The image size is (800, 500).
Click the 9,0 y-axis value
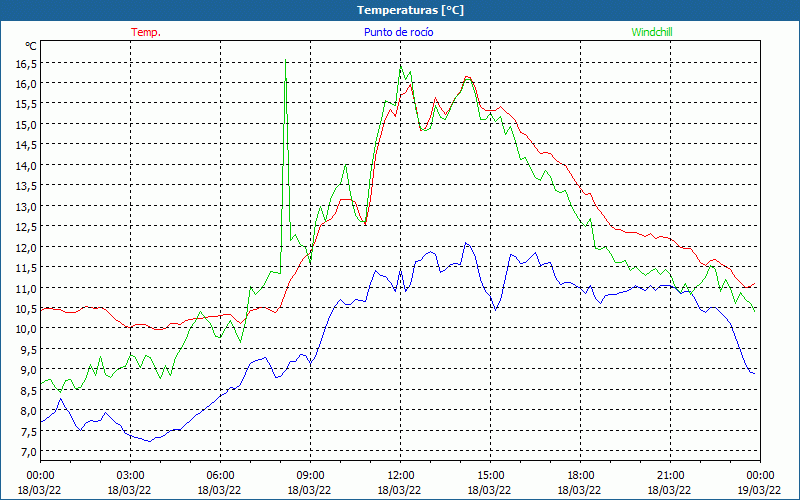click(29, 370)
